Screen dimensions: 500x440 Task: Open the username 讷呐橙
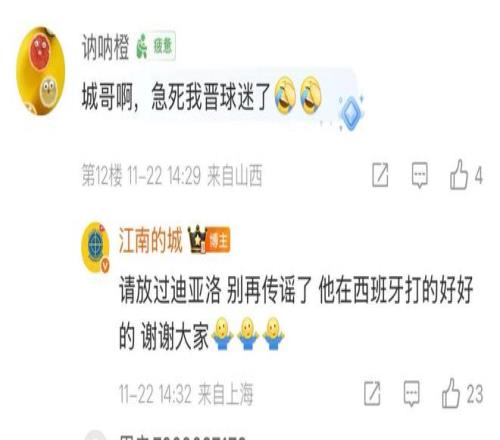pos(105,47)
